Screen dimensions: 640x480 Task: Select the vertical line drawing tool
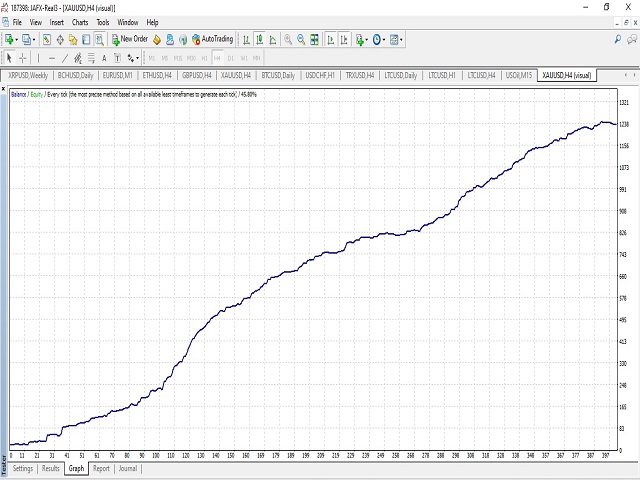coord(38,58)
